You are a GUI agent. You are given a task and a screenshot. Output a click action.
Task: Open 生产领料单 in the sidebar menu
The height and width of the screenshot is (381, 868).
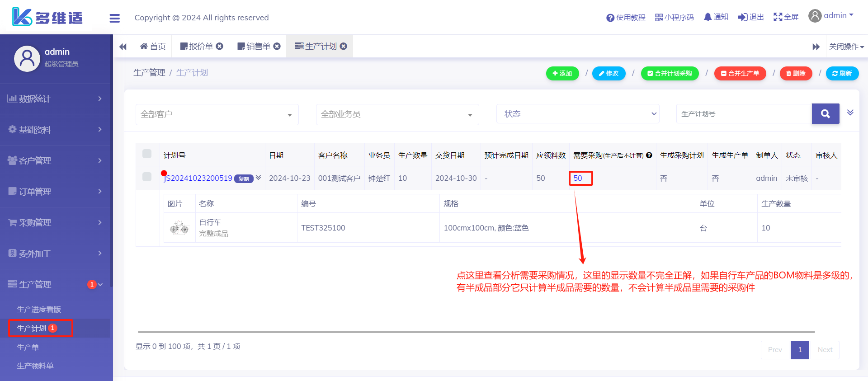point(35,366)
